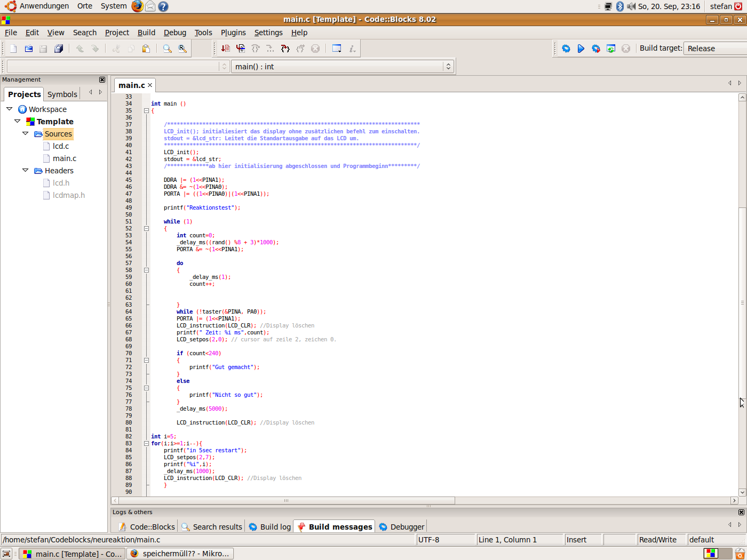Open the Build menu
Image resolution: width=747 pixels, height=560 pixels.
click(146, 33)
